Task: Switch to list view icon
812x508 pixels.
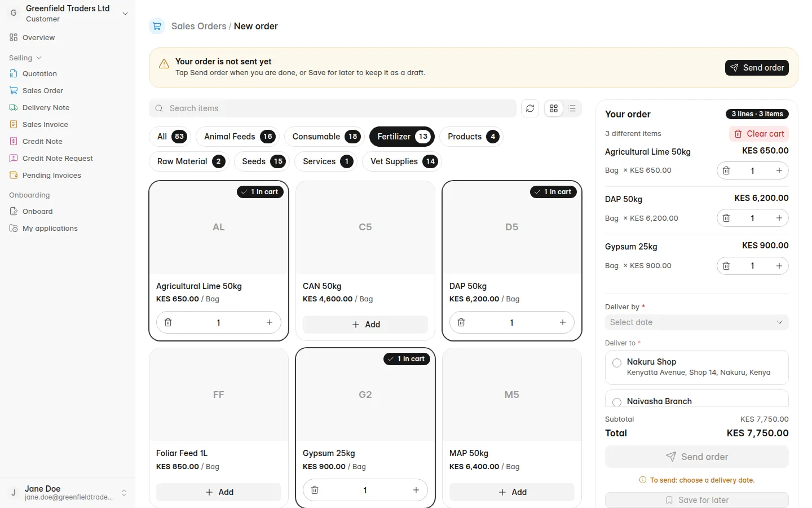Action: click(572, 108)
